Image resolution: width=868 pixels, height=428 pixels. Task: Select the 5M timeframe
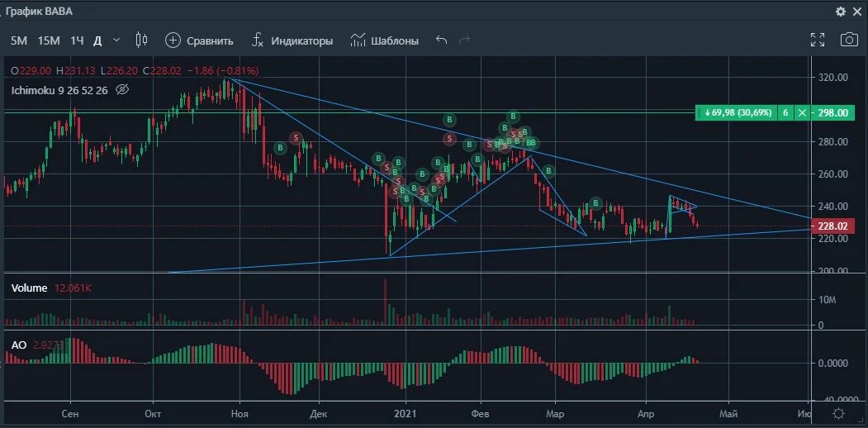tap(19, 40)
